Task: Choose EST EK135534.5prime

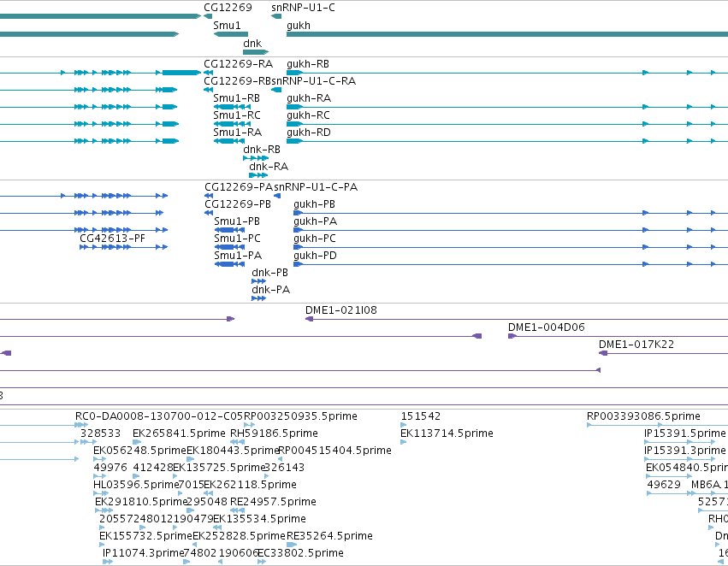Action: pos(259,519)
